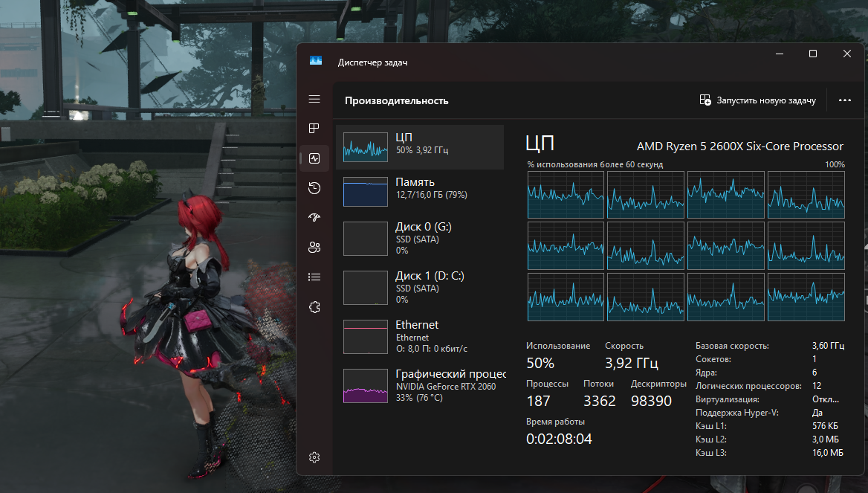Viewport: 868px width, 493px height.
Task: Click the Кэш L1 value 576 КБ
Action: tap(825, 426)
